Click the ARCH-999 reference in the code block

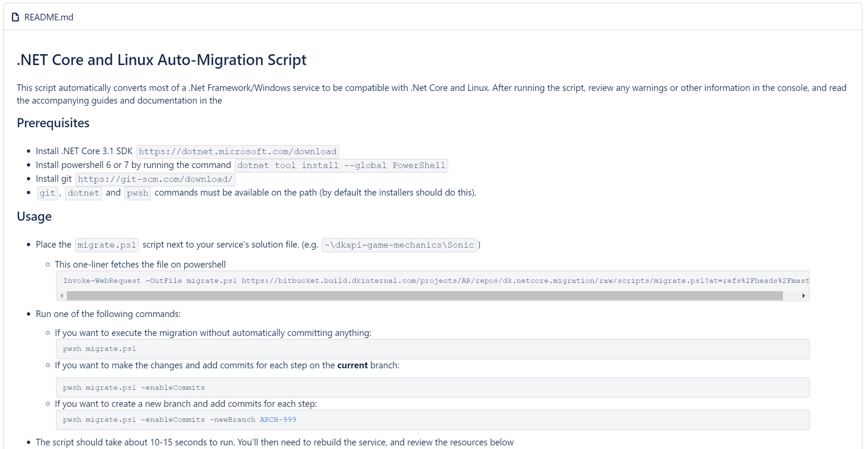(x=277, y=420)
